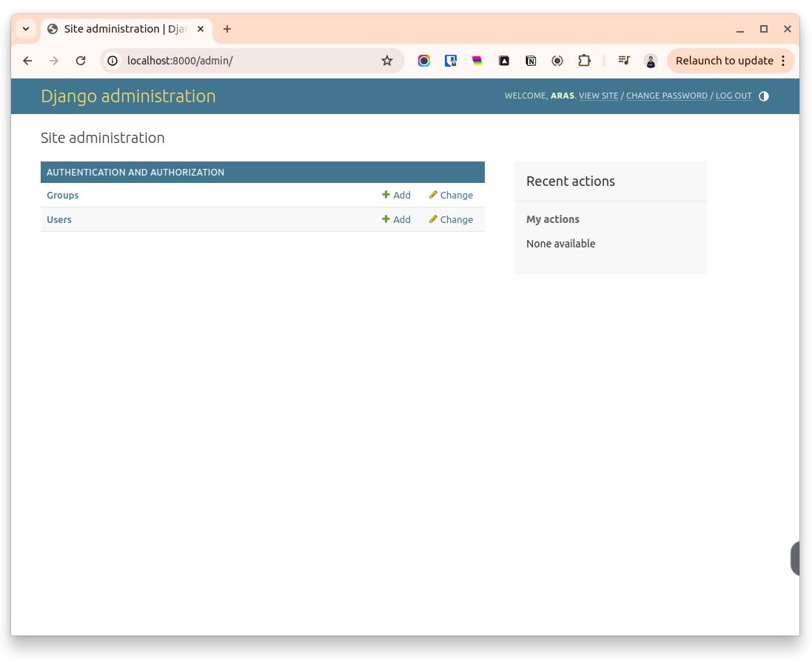Open the Groups model link
The width and height of the screenshot is (812, 660).
coord(63,196)
